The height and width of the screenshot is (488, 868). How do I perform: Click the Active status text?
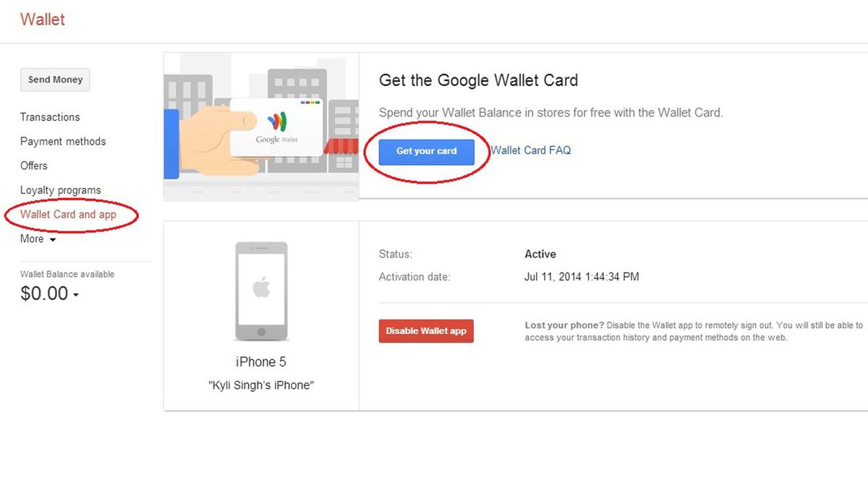pyautogui.click(x=540, y=254)
